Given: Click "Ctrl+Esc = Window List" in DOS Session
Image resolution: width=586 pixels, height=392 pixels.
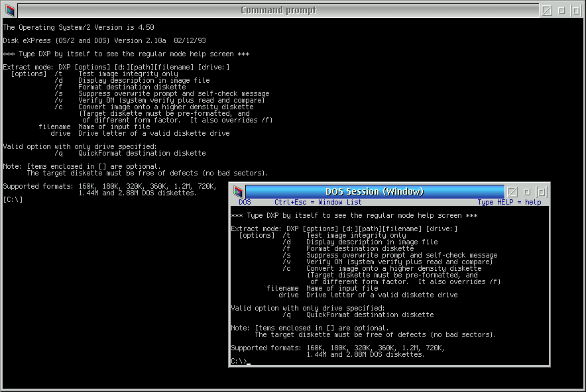Looking at the screenshot, I should click(318, 203).
